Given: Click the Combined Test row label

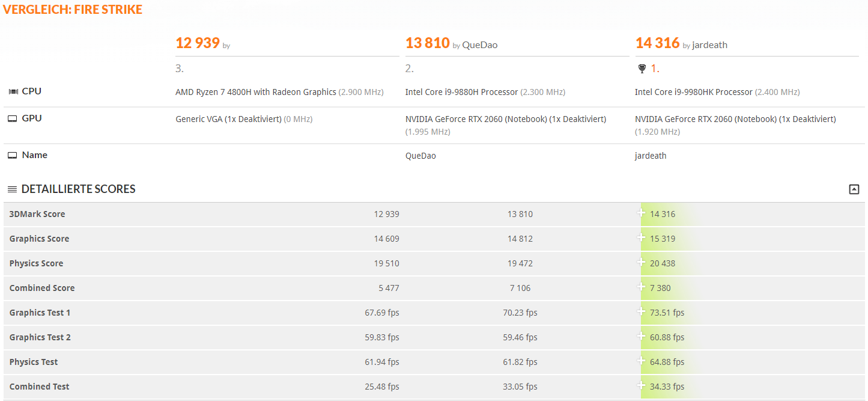Looking at the screenshot, I should pos(39,387).
